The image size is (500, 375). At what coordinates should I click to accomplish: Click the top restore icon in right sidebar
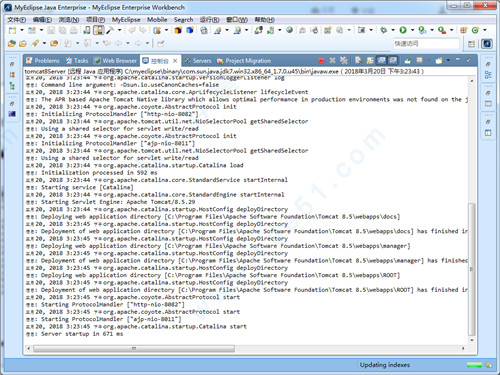[488, 64]
